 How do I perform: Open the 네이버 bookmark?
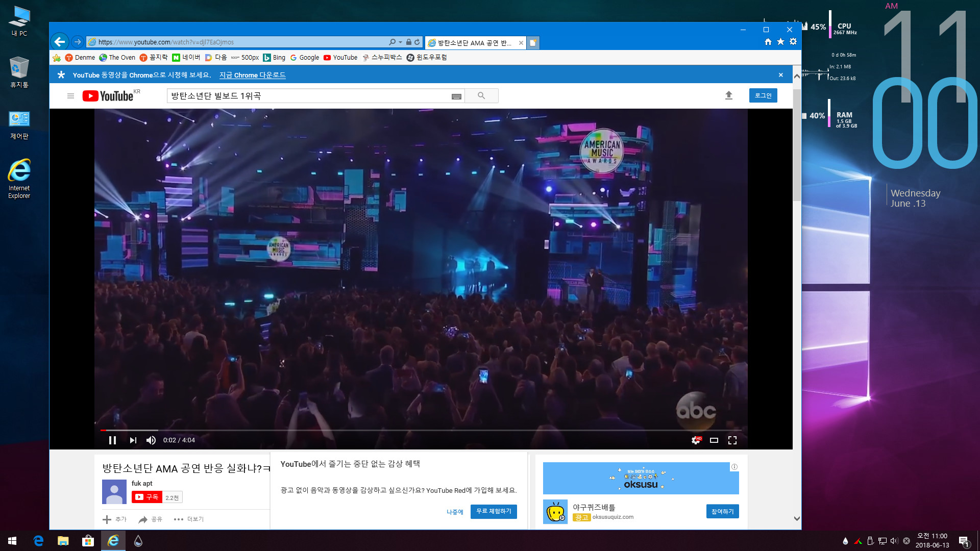(186, 58)
